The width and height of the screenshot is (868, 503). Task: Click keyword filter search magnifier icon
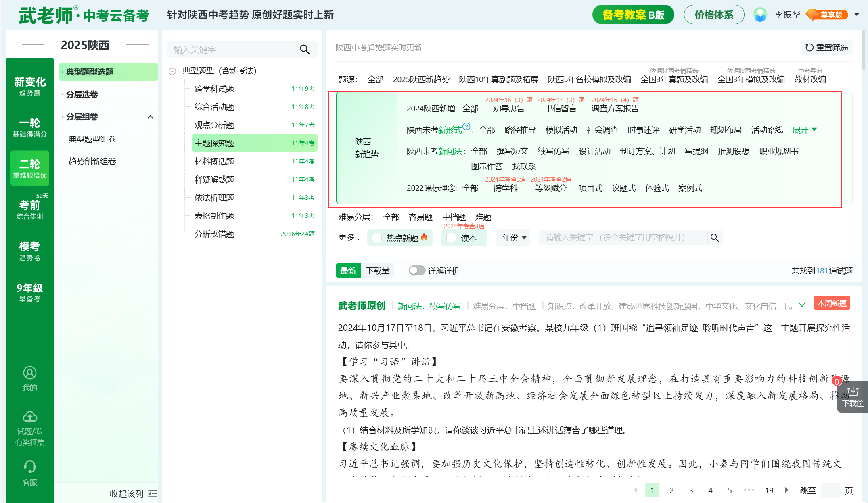tap(714, 238)
